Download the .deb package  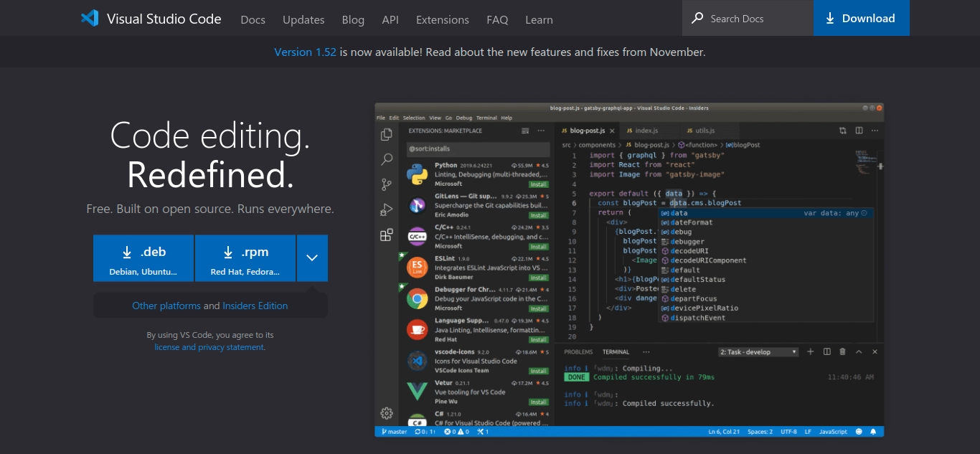(x=143, y=258)
